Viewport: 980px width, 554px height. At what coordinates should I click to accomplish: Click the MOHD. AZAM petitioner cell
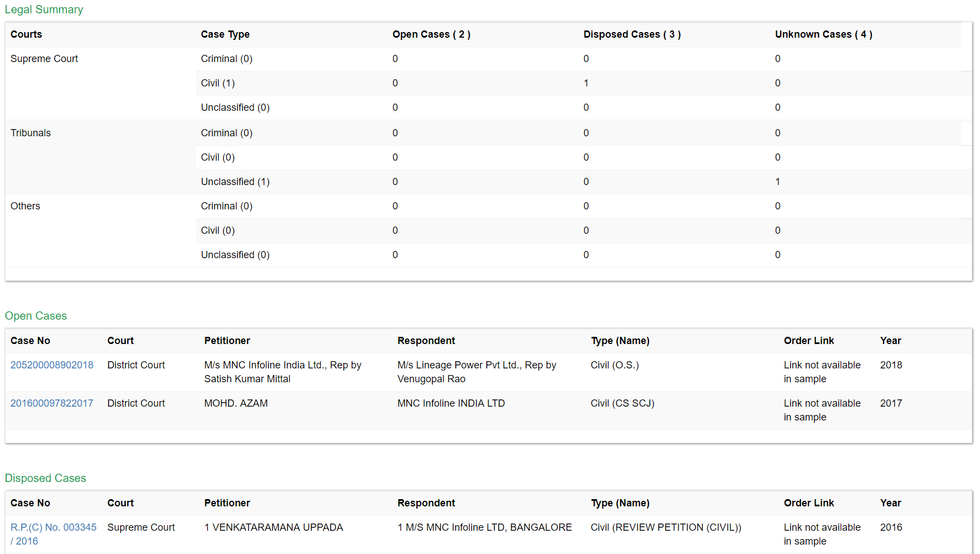point(236,403)
